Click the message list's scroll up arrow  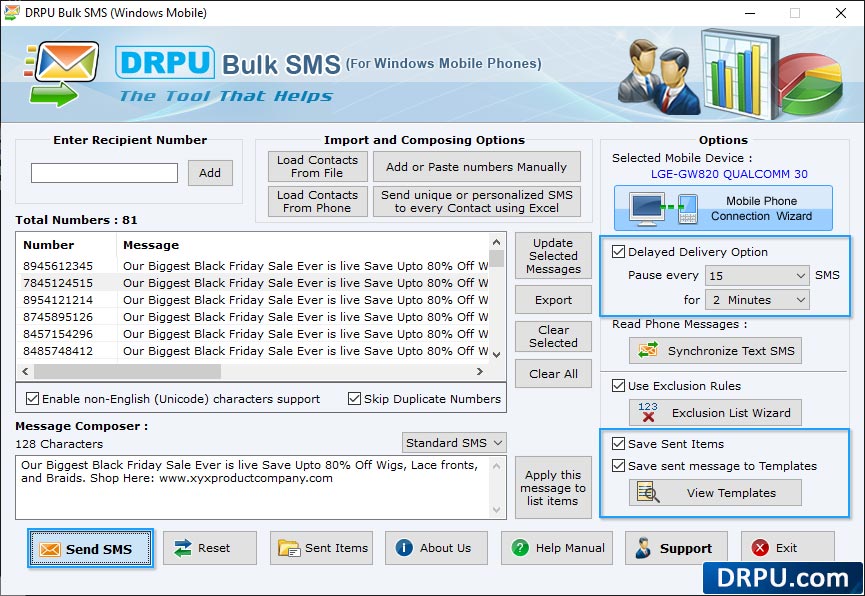click(x=496, y=242)
